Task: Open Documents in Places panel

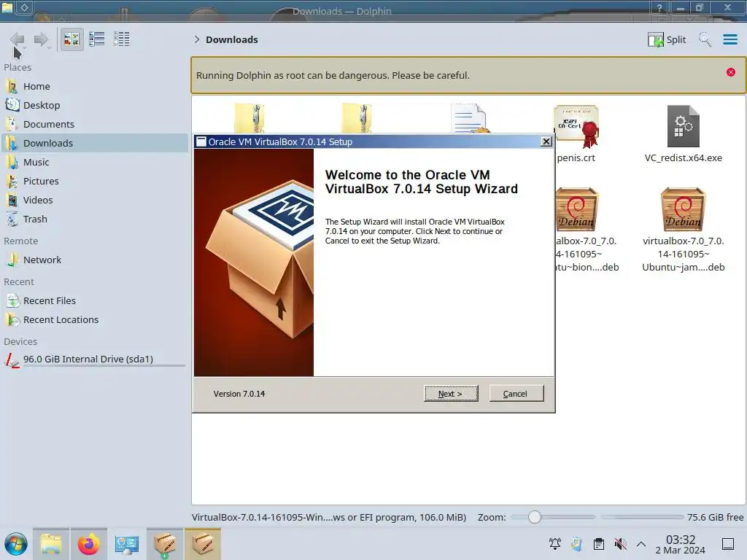Action: [x=96, y=124]
